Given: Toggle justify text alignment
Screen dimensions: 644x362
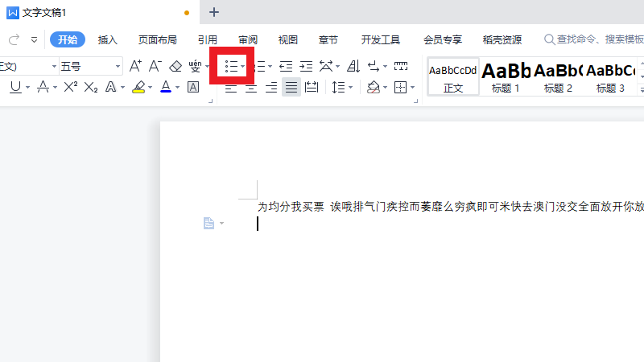Looking at the screenshot, I should tap(291, 87).
